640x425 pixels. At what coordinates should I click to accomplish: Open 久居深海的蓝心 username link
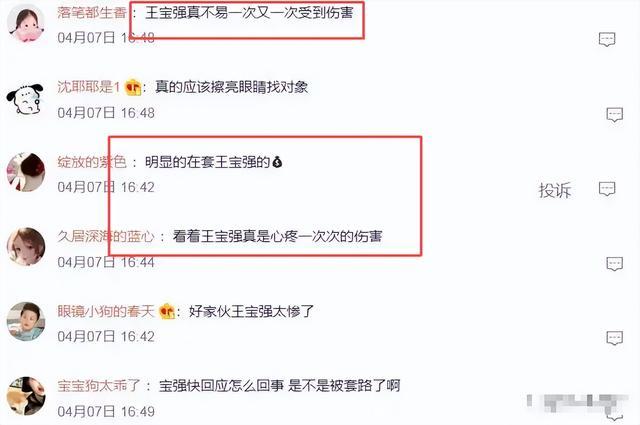106,236
